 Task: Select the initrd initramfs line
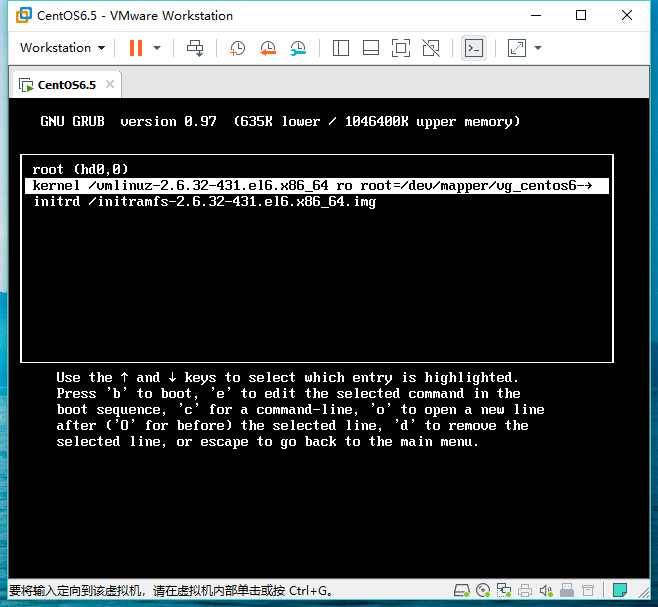(205, 201)
